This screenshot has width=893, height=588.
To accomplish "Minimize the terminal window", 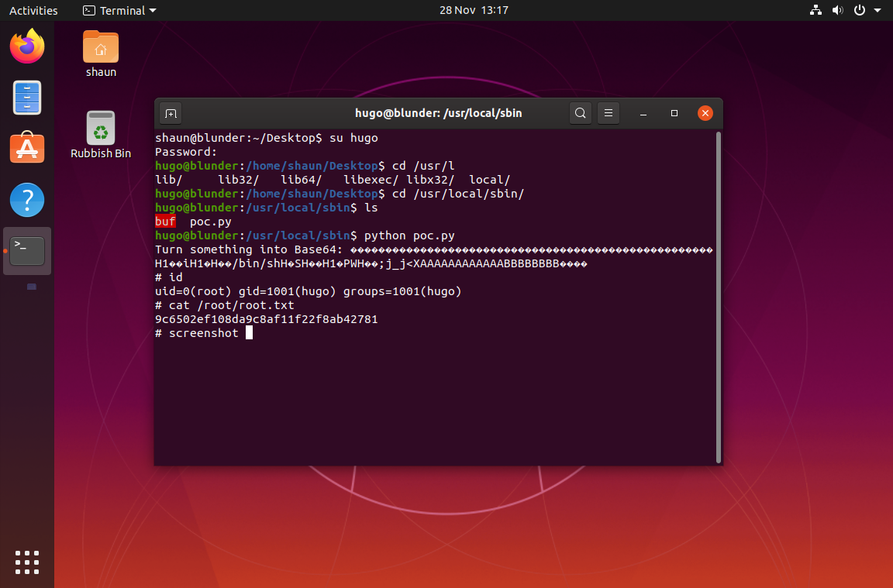I will 643,113.
